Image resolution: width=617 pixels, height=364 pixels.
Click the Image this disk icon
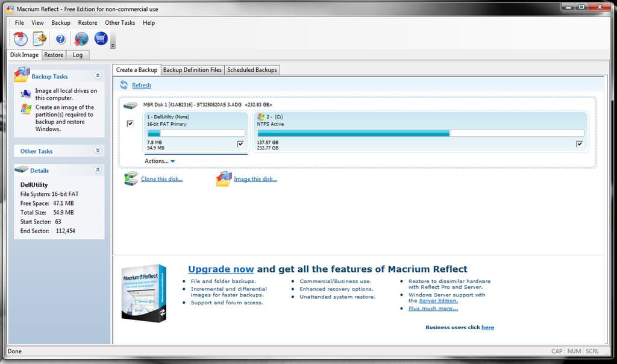(224, 178)
